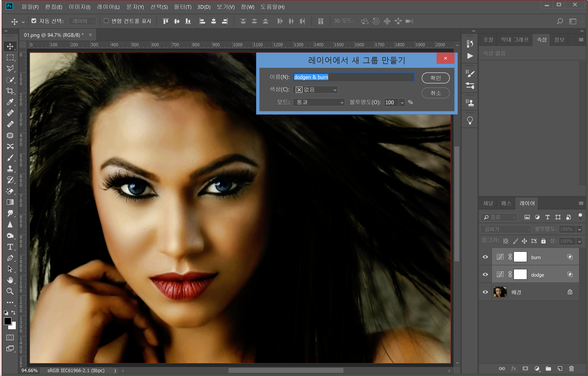Screen dimensions: 588x376
Task: Hide the burn layer
Action: click(x=485, y=257)
